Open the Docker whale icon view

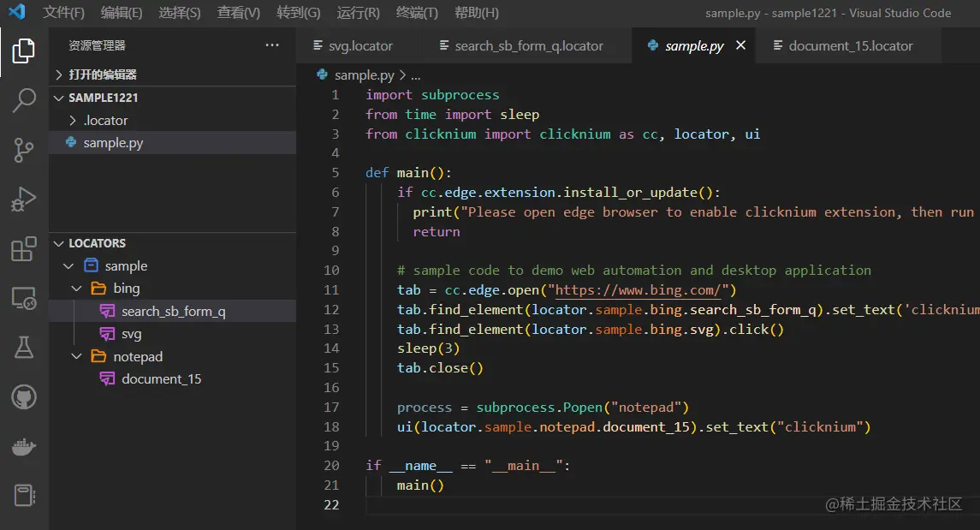pyautogui.click(x=23, y=445)
